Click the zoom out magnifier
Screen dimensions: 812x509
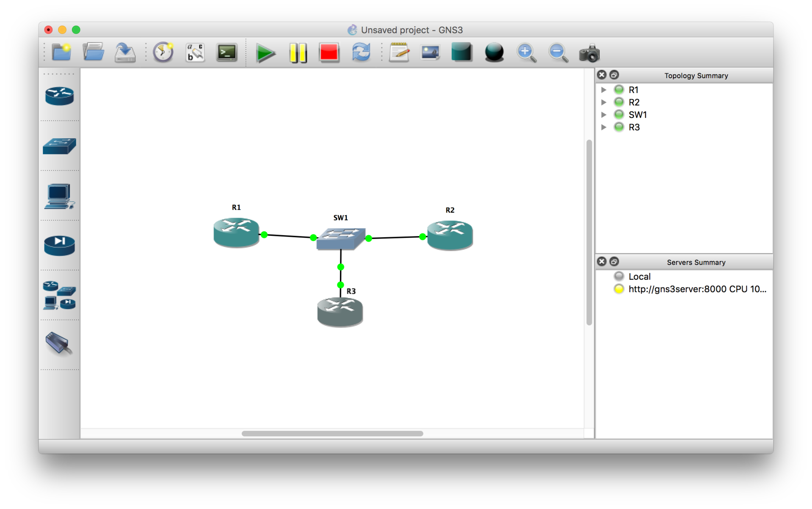pos(558,53)
